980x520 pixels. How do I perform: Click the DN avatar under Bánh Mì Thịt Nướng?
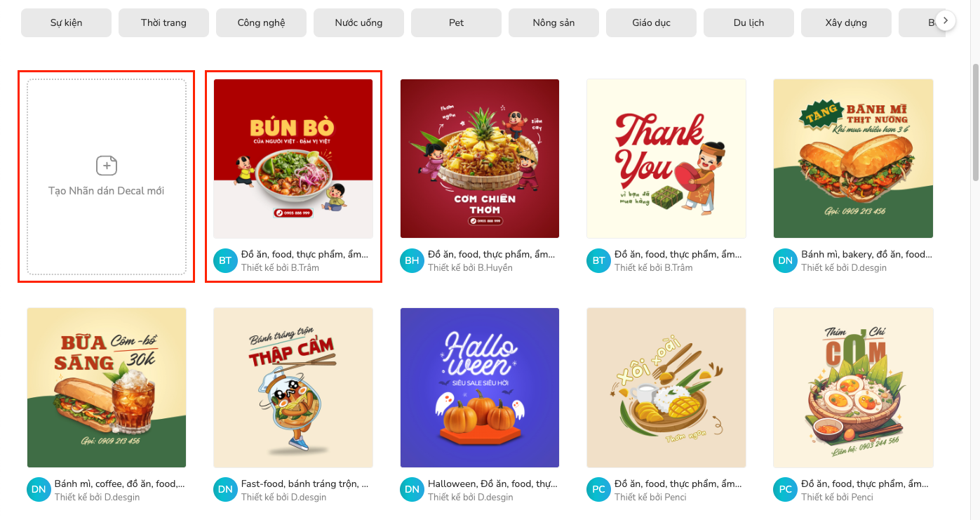click(785, 260)
